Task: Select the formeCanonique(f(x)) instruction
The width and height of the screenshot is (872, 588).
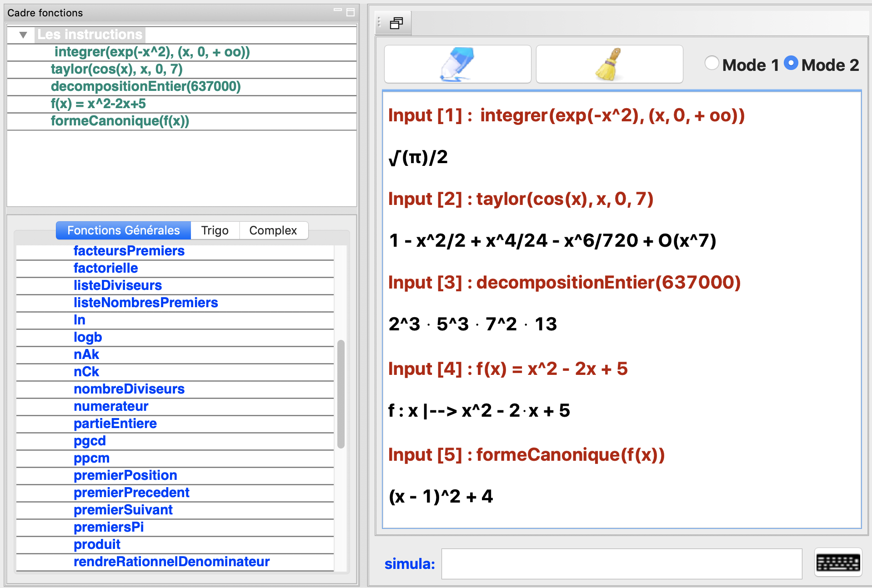Action: pos(120,121)
